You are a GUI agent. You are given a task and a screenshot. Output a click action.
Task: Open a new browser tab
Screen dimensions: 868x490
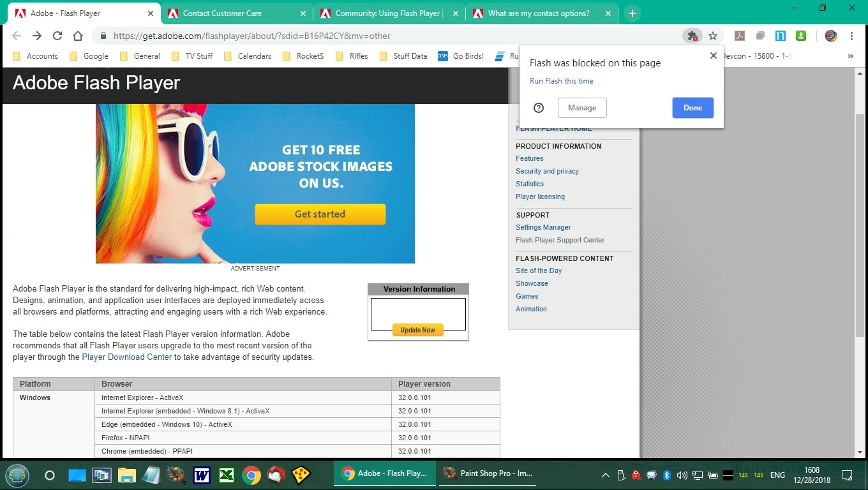pos(632,13)
